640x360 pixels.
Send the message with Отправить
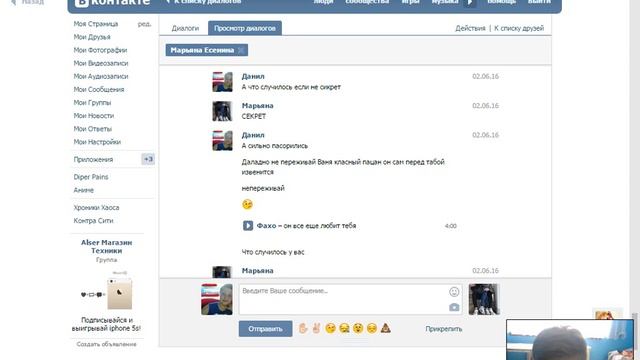pyautogui.click(x=265, y=329)
